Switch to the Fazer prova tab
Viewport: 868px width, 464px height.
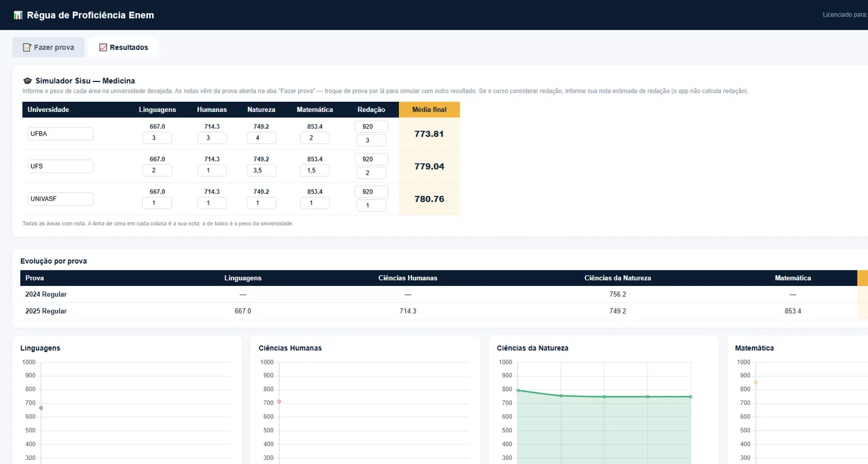(x=48, y=47)
